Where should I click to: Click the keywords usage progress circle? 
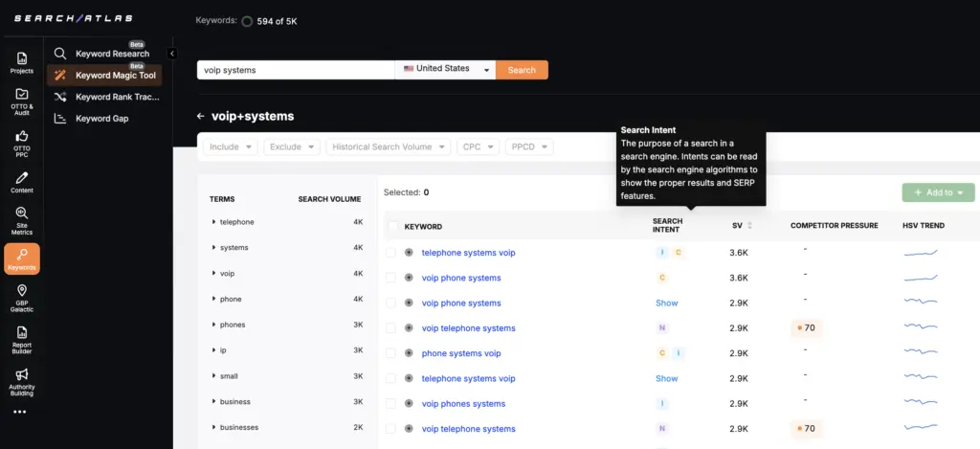(248, 21)
